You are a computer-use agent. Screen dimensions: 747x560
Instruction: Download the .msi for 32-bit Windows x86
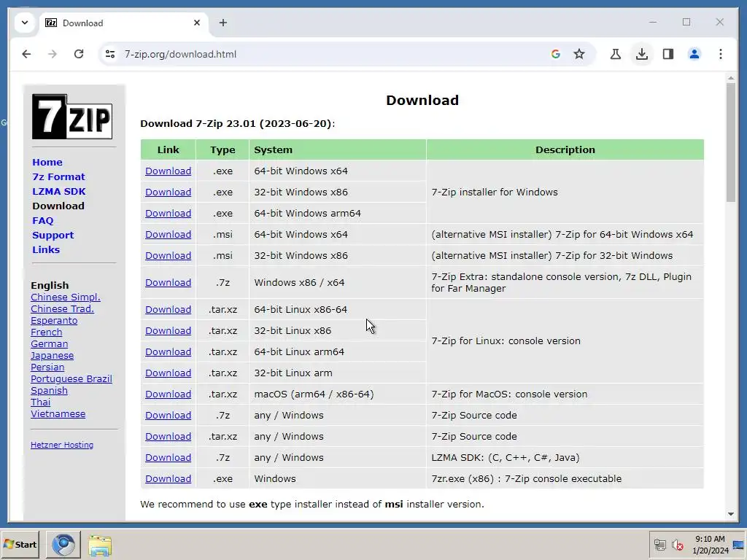(169, 256)
